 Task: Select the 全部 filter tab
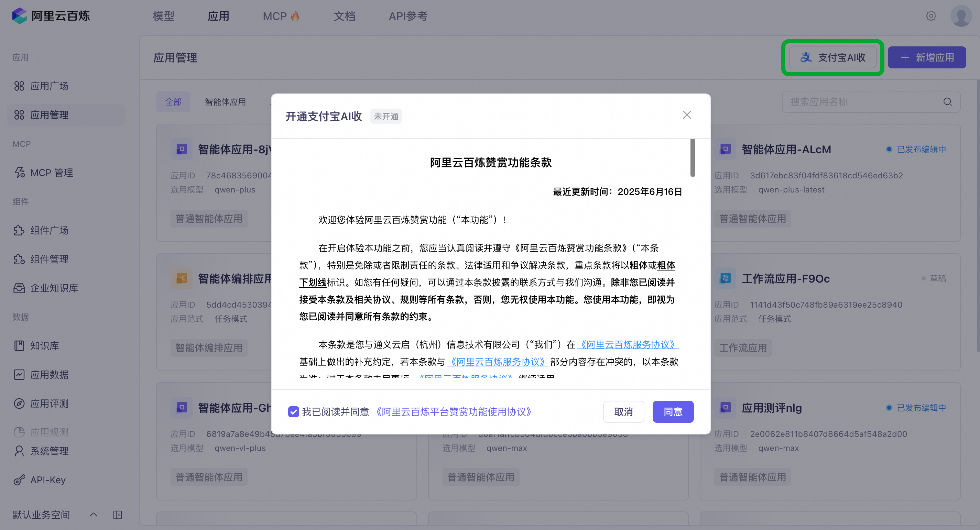click(173, 102)
